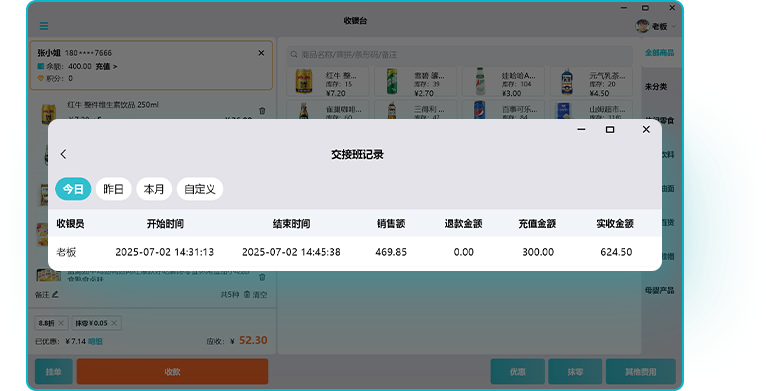Open the hamburger menu in 收银台 window
The height and width of the screenshot is (391, 766).
pyautogui.click(x=44, y=26)
